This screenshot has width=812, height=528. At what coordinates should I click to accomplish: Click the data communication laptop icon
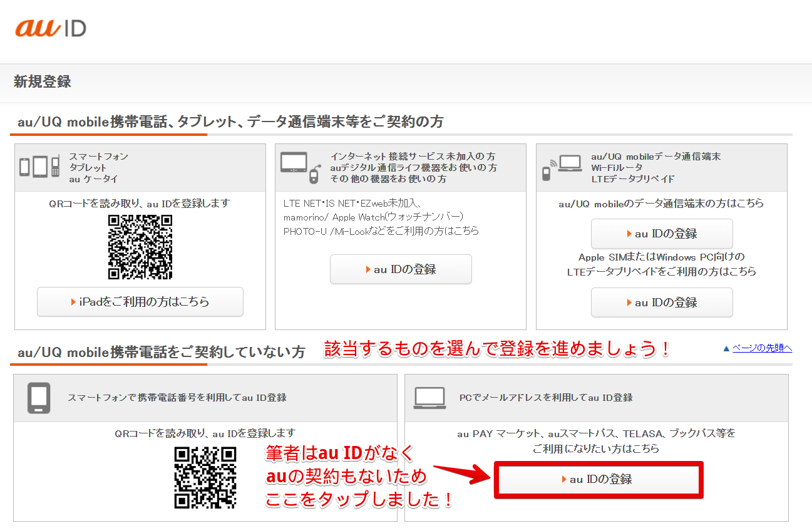[561, 167]
